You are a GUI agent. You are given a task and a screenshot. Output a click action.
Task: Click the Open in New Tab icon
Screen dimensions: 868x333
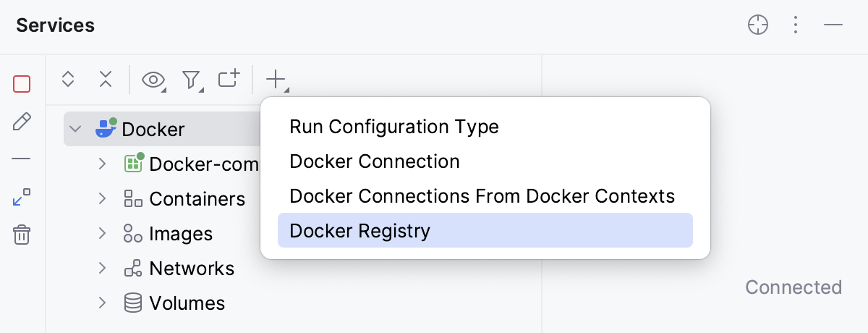click(229, 79)
